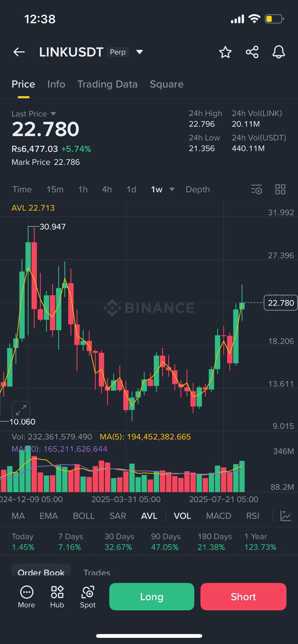Expand Last Price type dropdown
The width and height of the screenshot is (298, 644).
pyautogui.click(x=53, y=114)
